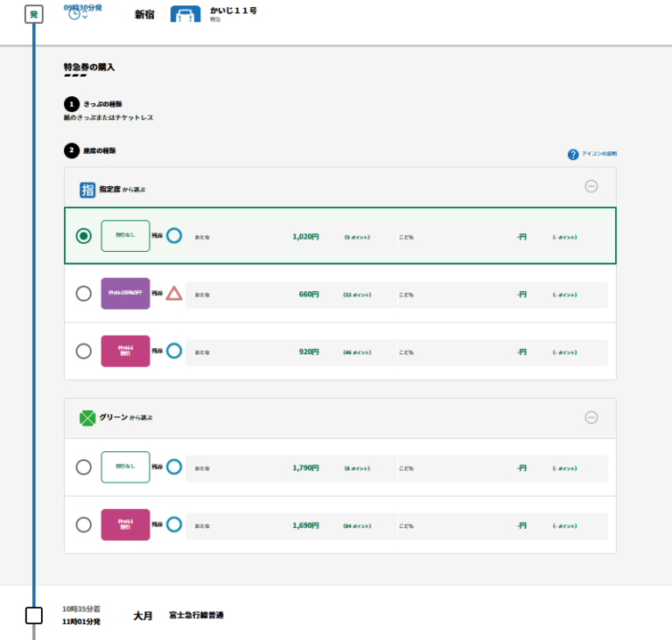Select the 660円 discounted reserved seat option
The image size is (672, 640).
(x=84, y=294)
